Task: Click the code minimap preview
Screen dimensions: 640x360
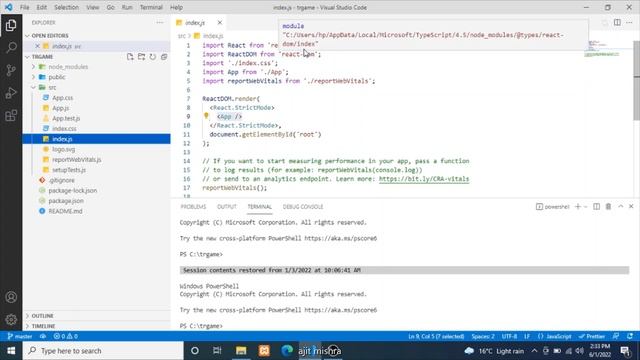Action: tap(602, 48)
